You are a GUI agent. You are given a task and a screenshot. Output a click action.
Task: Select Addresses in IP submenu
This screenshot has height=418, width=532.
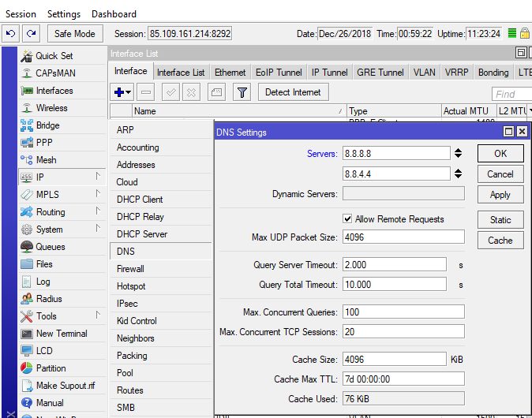coord(161,165)
